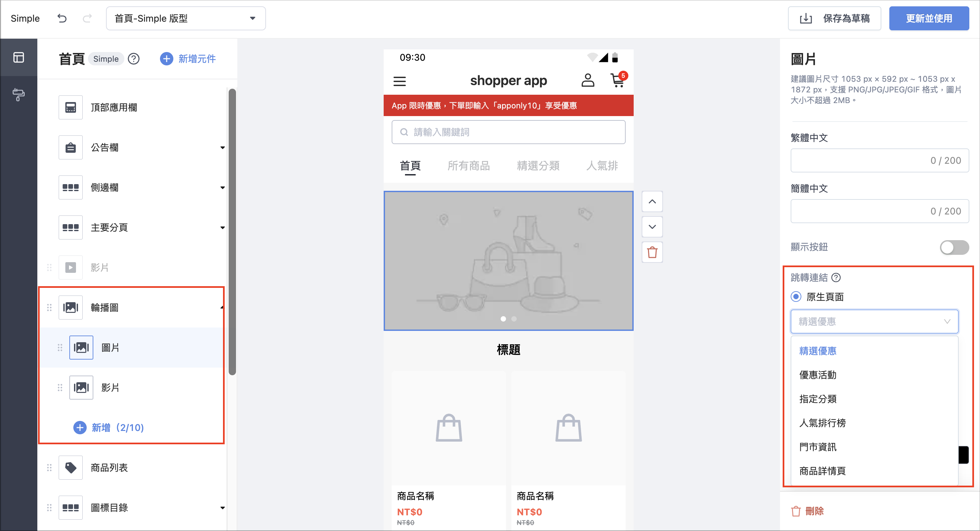Select the 頂部應用欄 component icon
The height and width of the screenshot is (531, 980).
point(71,107)
